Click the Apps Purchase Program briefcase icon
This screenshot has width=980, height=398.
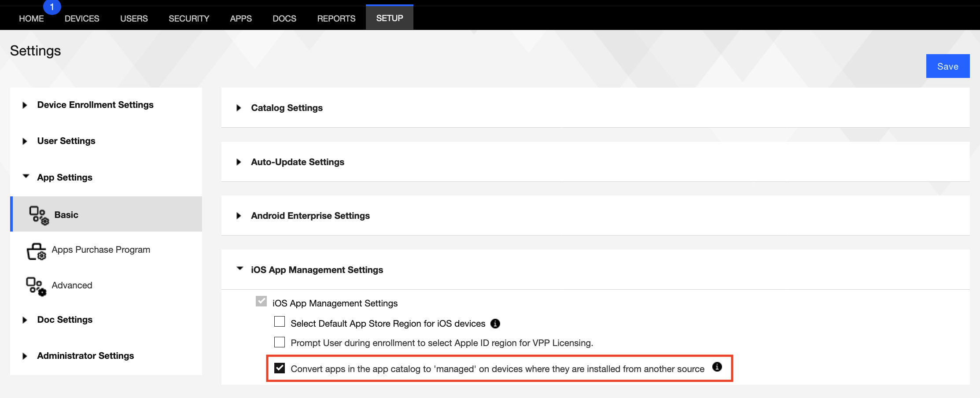pos(36,251)
